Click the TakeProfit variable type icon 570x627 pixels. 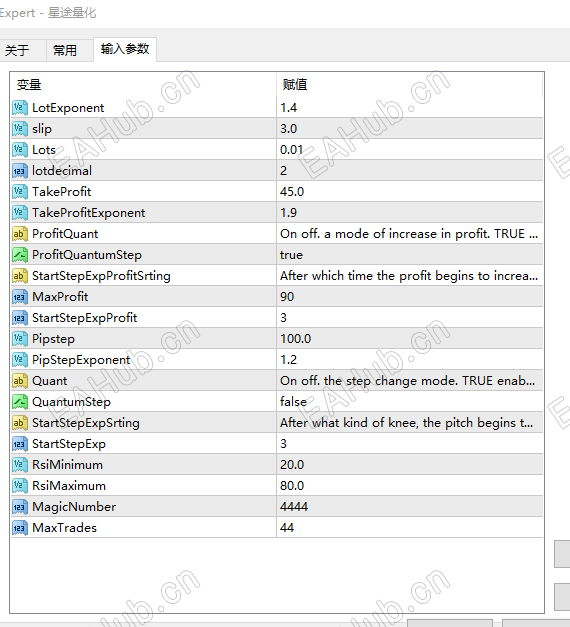point(20,192)
